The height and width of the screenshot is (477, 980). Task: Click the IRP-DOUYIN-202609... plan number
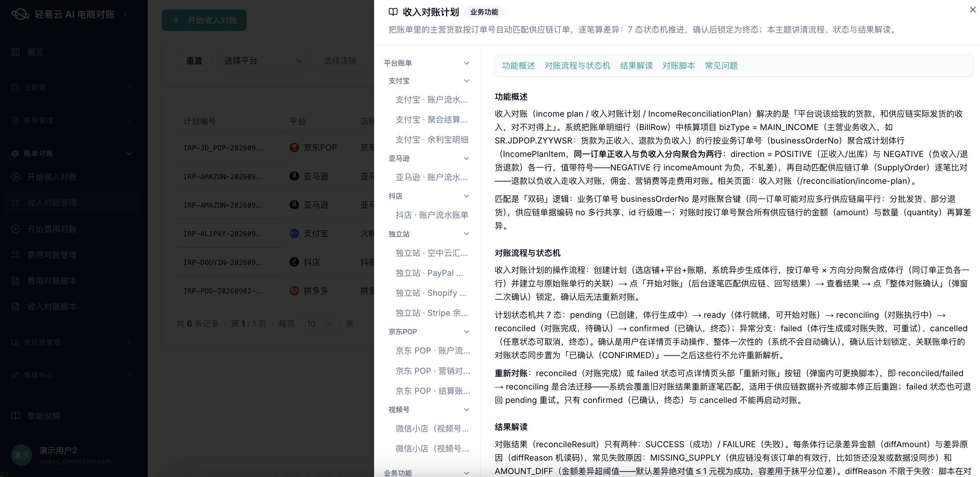[x=223, y=262]
